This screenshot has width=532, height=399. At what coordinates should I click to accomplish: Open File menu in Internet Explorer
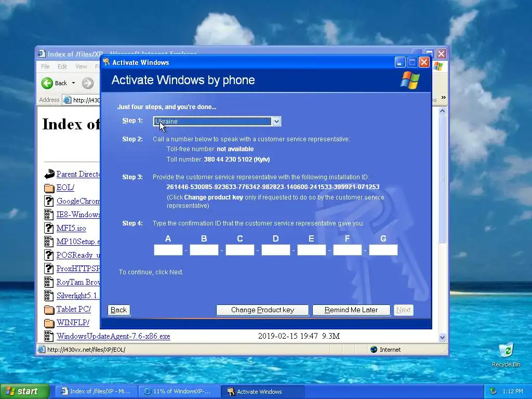[x=45, y=66]
